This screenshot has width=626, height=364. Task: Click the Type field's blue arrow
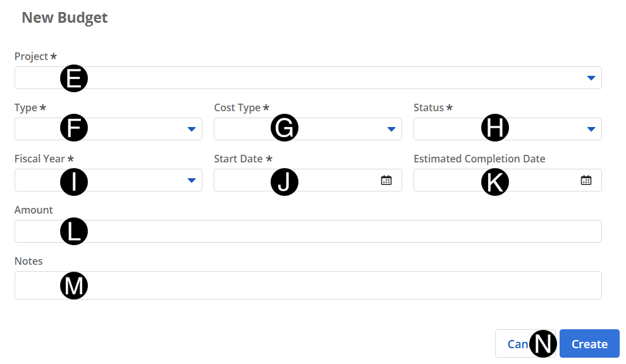click(191, 129)
